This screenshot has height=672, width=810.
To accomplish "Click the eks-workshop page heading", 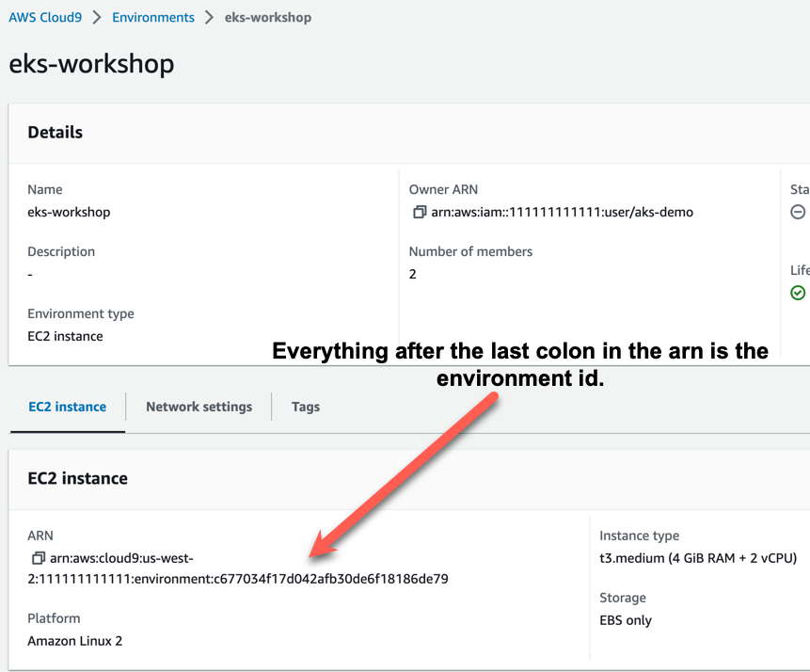I will tap(91, 64).
